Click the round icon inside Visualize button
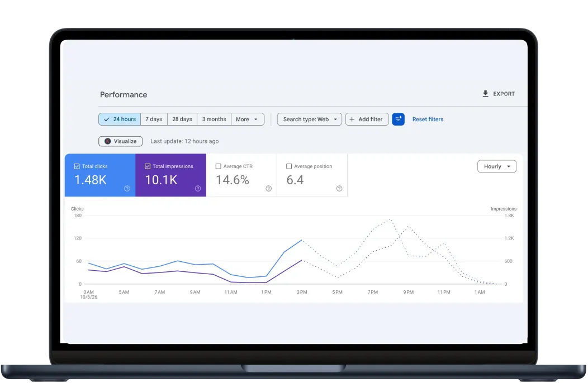 (x=108, y=141)
